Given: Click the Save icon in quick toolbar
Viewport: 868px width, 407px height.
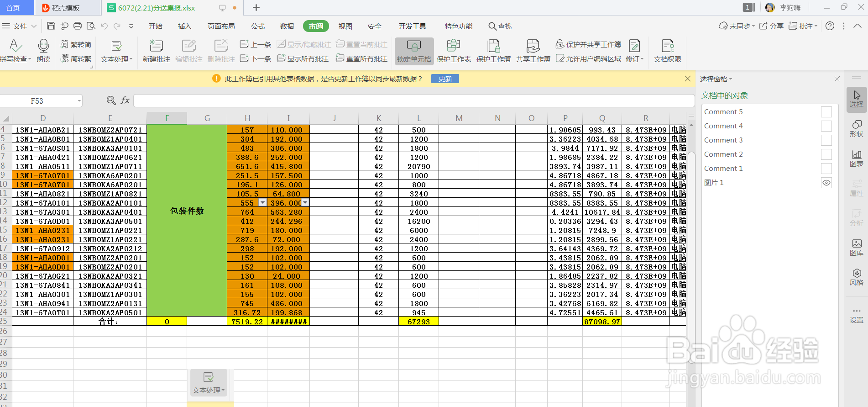Looking at the screenshot, I should point(51,26).
